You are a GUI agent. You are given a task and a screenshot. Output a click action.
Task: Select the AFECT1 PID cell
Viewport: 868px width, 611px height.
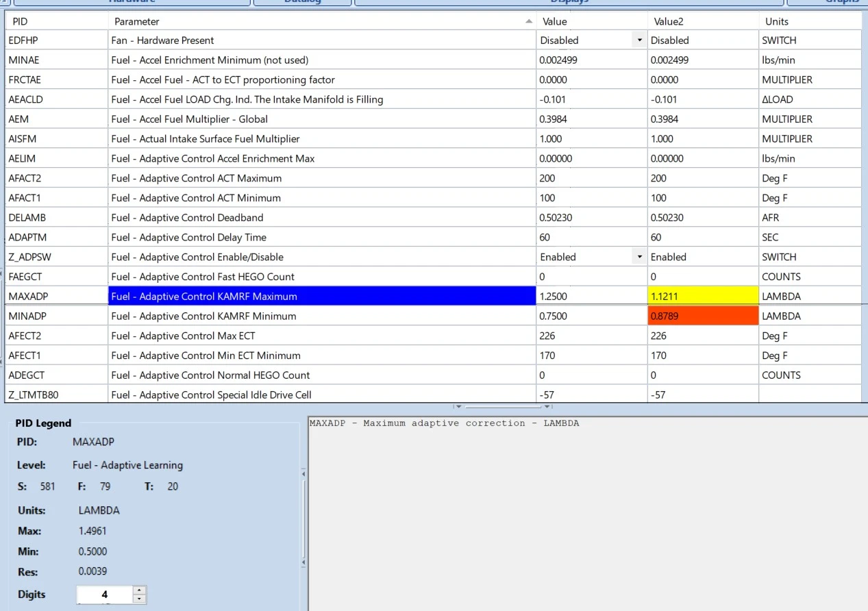point(57,356)
